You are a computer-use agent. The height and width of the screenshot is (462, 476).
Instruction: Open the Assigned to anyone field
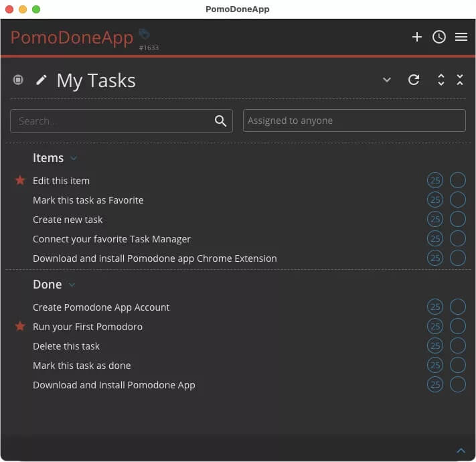click(354, 121)
